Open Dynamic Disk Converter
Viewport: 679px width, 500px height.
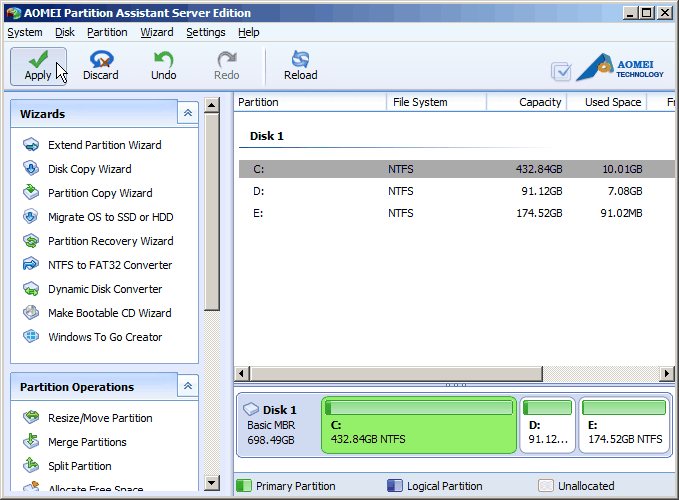(105, 289)
